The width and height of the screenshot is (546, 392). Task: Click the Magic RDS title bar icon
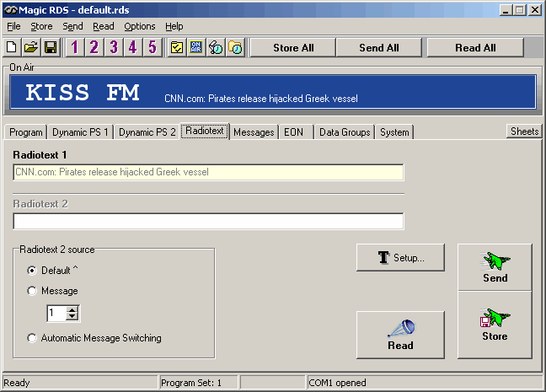[10, 10]
